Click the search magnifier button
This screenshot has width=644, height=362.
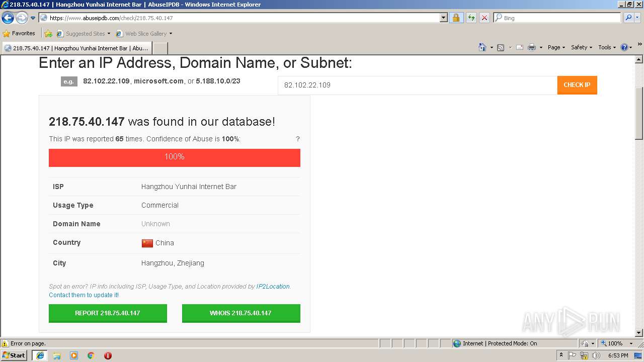[628, 18]
